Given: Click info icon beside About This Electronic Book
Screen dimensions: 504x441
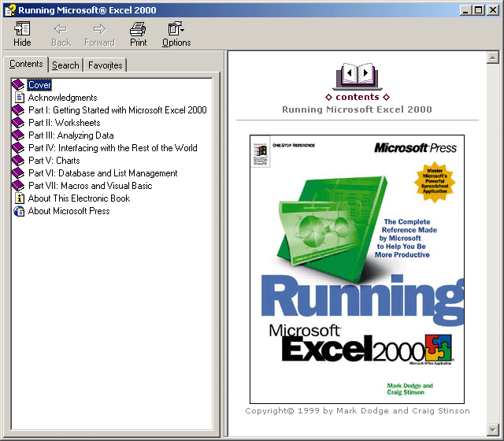Looking at the screenshot, I should pos(20,198).
